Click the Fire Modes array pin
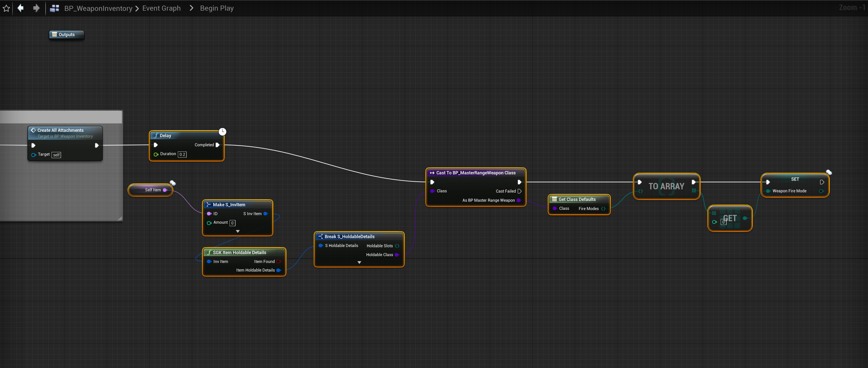 coord(603,209)
